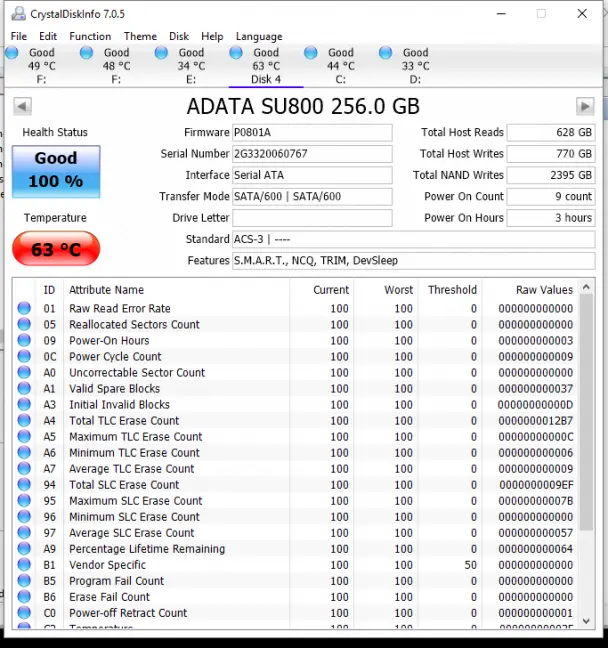
Task: Open the Theme menu
Action: [140, 36]
